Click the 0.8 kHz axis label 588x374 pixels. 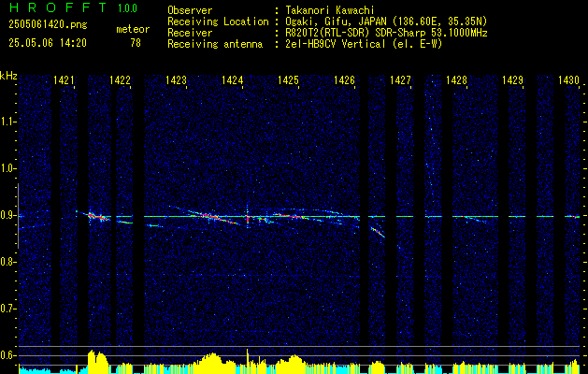(x=7, y=262)
